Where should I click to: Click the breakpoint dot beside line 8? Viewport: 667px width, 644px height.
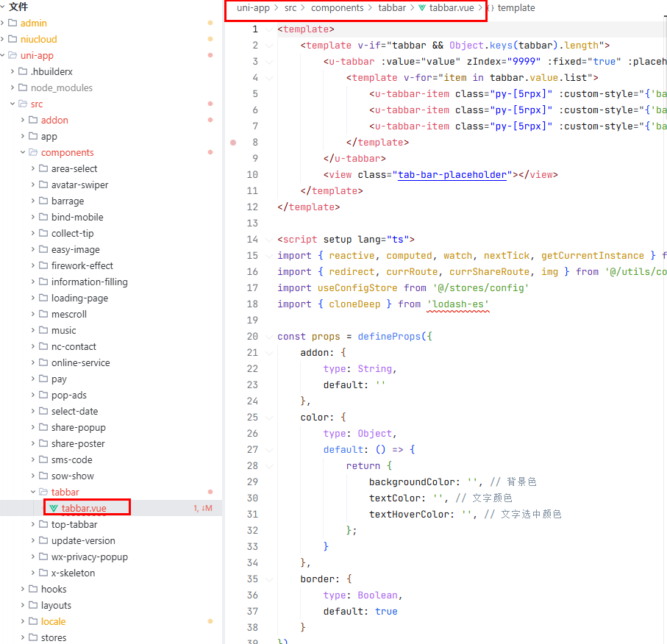tap(234, 142)
